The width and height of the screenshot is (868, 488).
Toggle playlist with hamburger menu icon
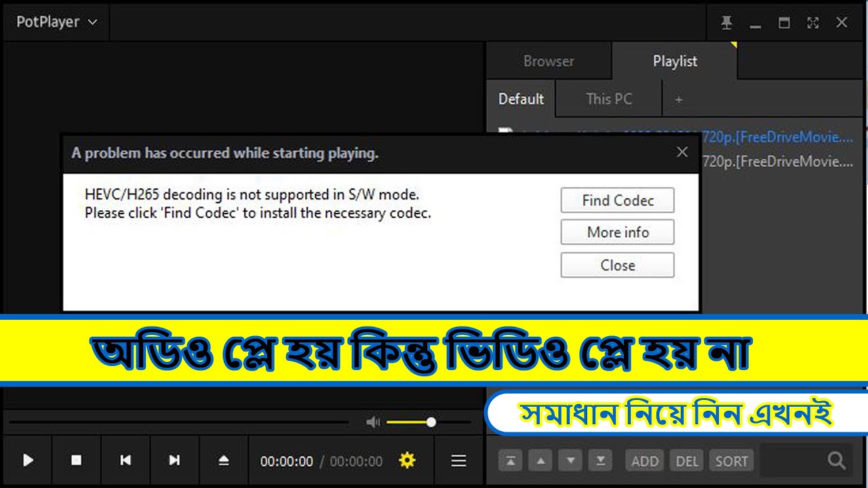(x=459, y=461)
